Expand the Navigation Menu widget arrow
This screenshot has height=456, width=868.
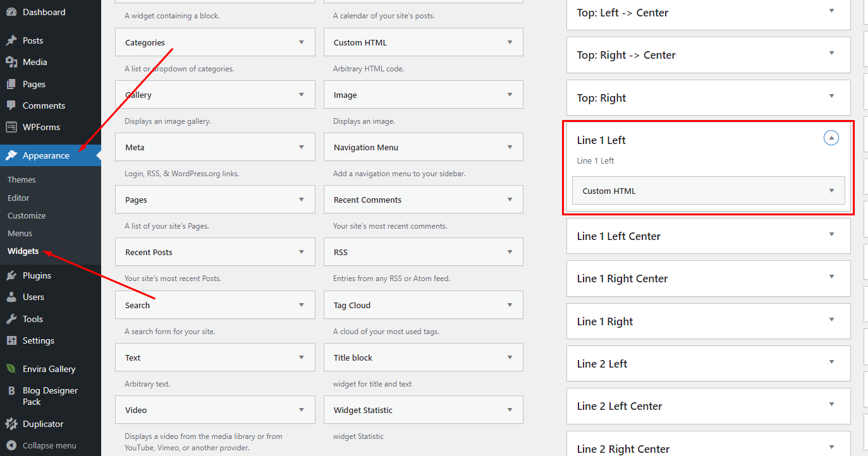tap(510, 147)
